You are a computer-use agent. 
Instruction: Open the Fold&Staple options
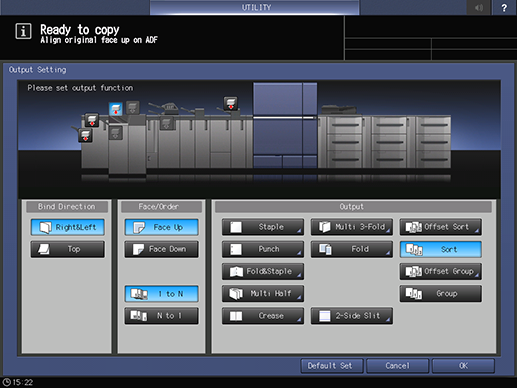263,272
